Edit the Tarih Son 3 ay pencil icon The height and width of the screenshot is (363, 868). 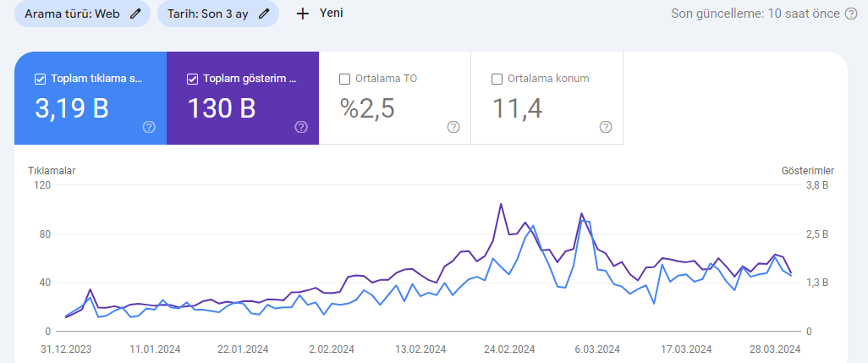point(264,14)
